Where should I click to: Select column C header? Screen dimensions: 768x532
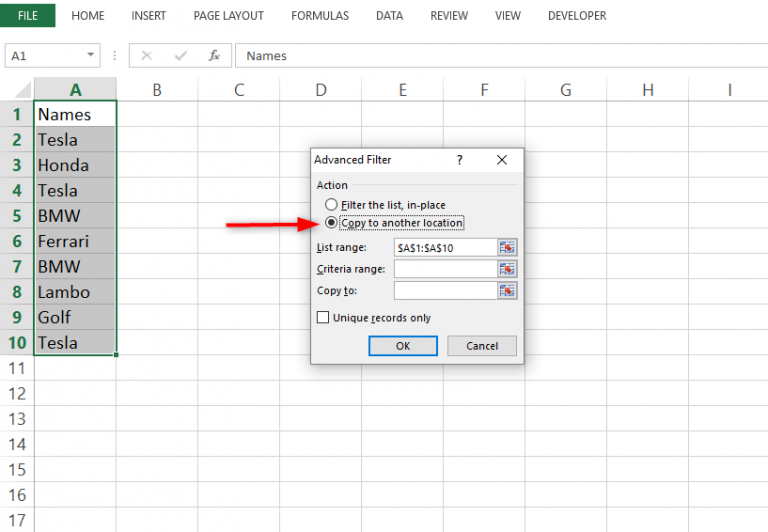tap(239, 90)
